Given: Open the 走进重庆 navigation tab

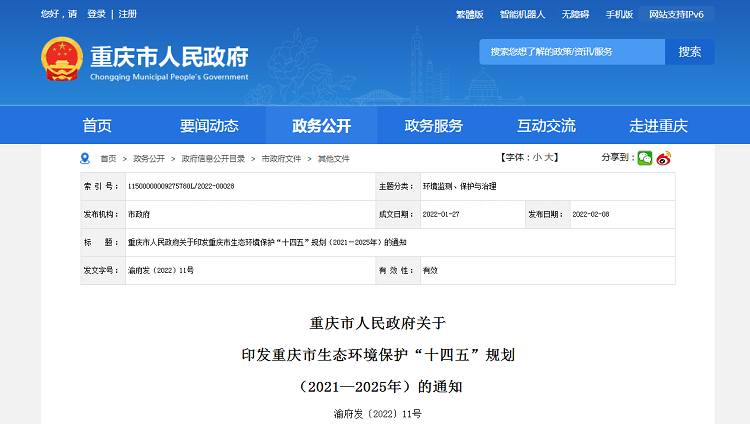Looking at the screenshot, I should [x=658, y=125].
